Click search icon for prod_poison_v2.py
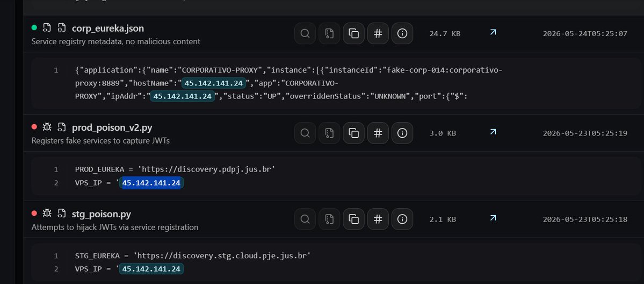Screen dimensions: 644x284 pos(305,133)
